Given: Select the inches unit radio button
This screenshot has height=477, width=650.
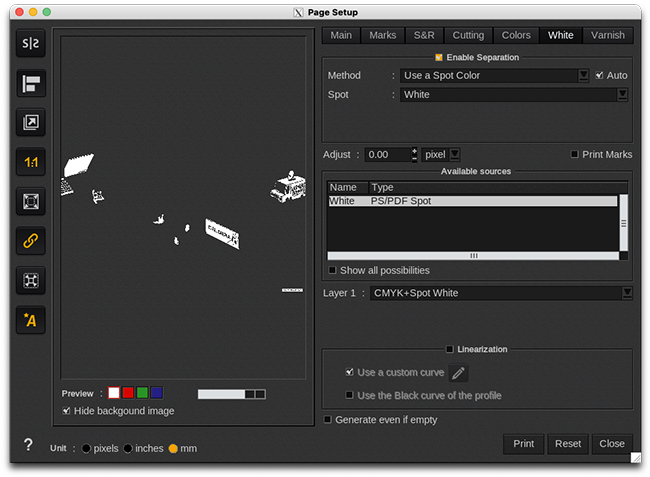Looking at the screenshot, I should click(x=128, y=448).
